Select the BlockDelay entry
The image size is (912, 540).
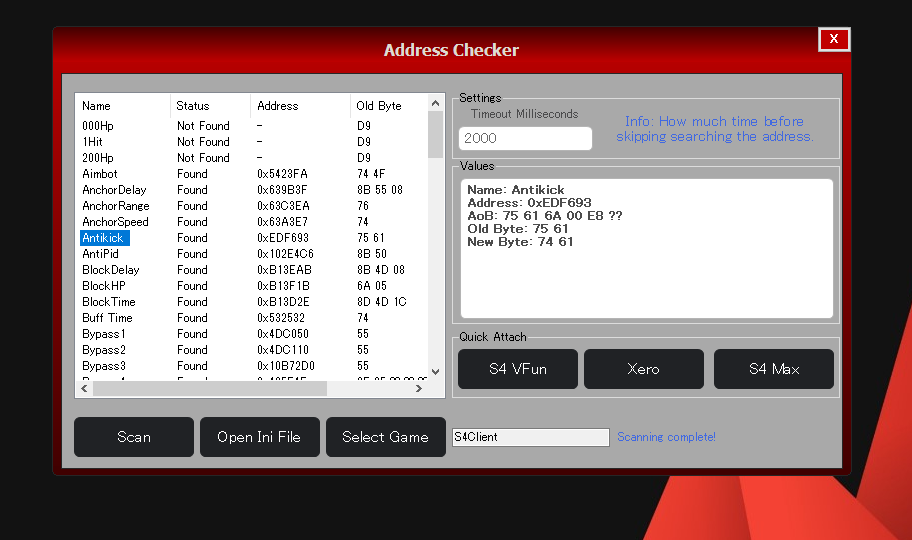(x=111, y=270)
